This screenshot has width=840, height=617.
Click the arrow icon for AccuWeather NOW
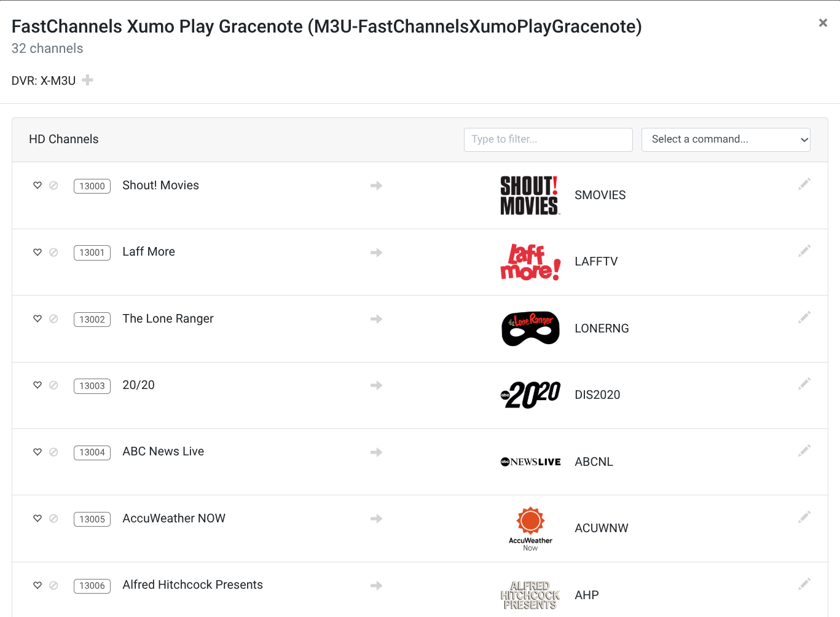[376, 519]
